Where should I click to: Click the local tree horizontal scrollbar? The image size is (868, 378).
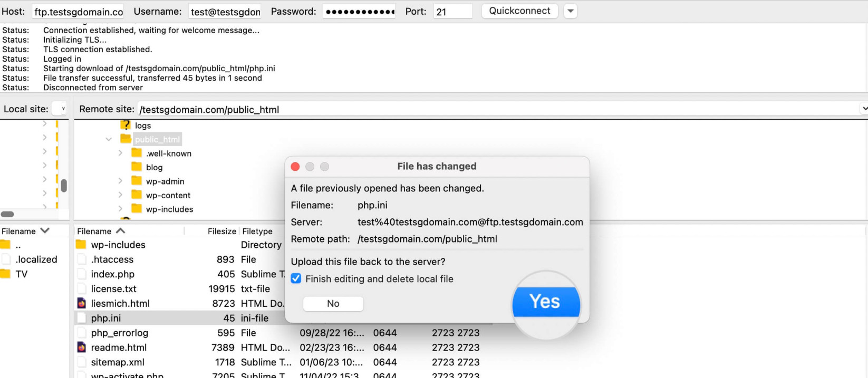pos(7,214)
